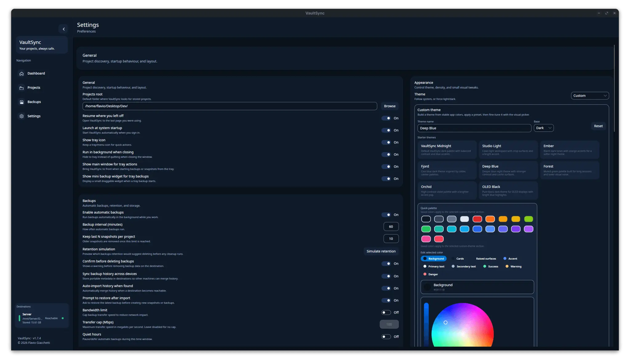Maximize the VaultSync window
Viewport: 630px width, 364px height.
607,13
